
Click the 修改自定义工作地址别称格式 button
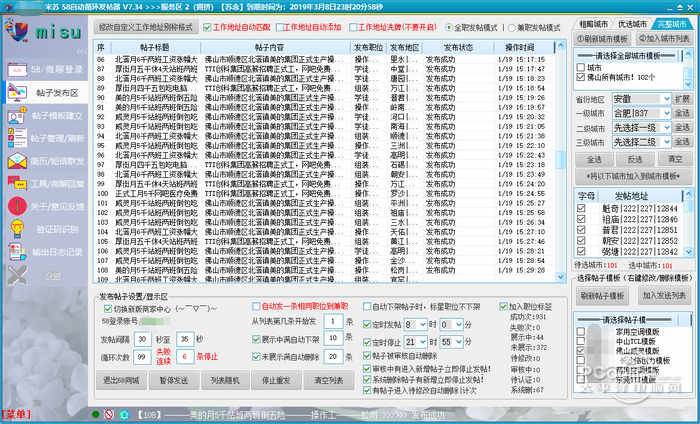[146, 27]
